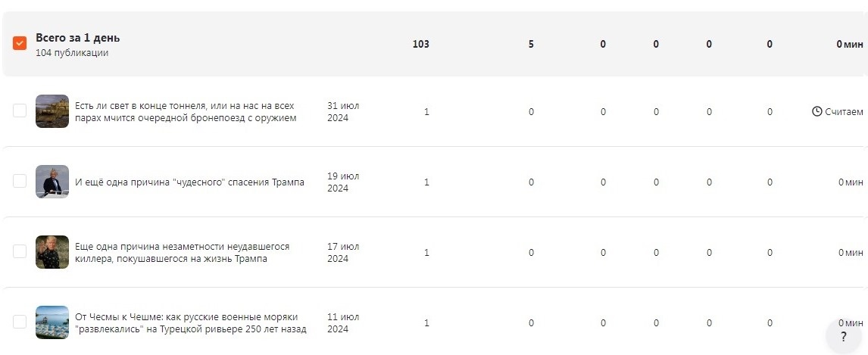Open article "От Чесмы к Чешме"

tap(190, 323)
